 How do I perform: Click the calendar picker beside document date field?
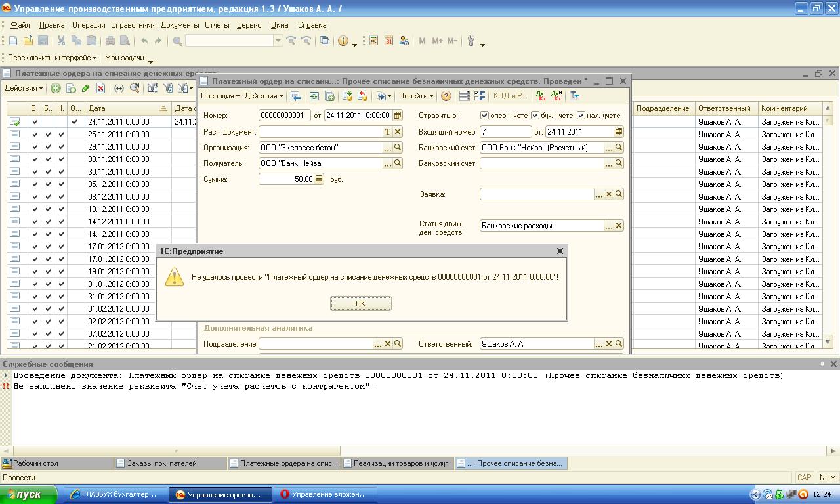click(398, 115)
